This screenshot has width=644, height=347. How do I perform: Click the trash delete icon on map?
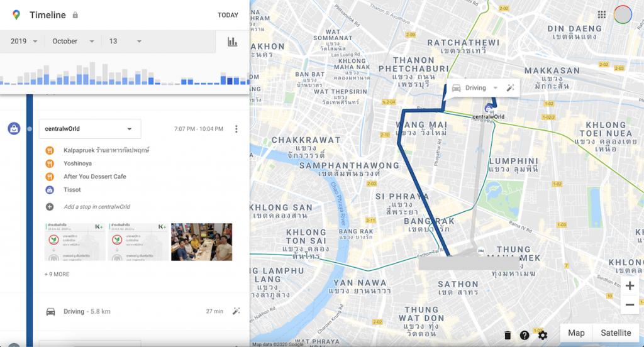508,335
